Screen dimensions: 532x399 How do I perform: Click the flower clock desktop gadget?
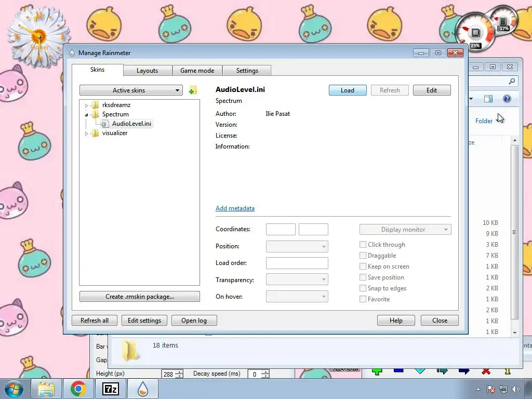[x=38, y=36]
